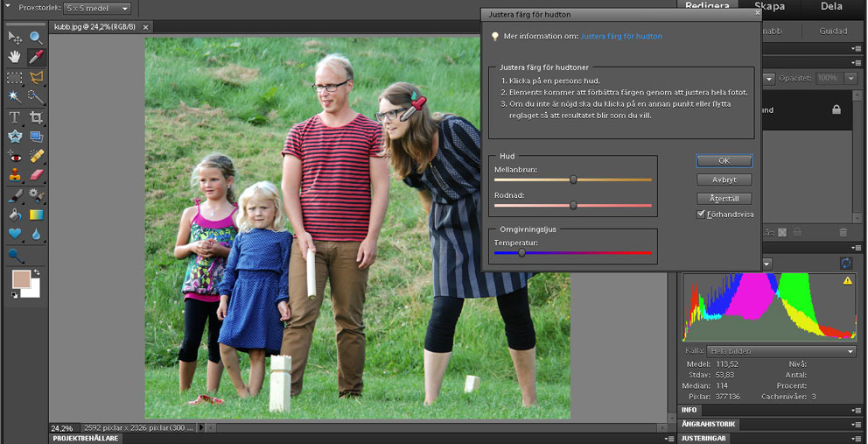Activate the Eyedropper tool
Screen dimensions: 868x444
point(36,57)
